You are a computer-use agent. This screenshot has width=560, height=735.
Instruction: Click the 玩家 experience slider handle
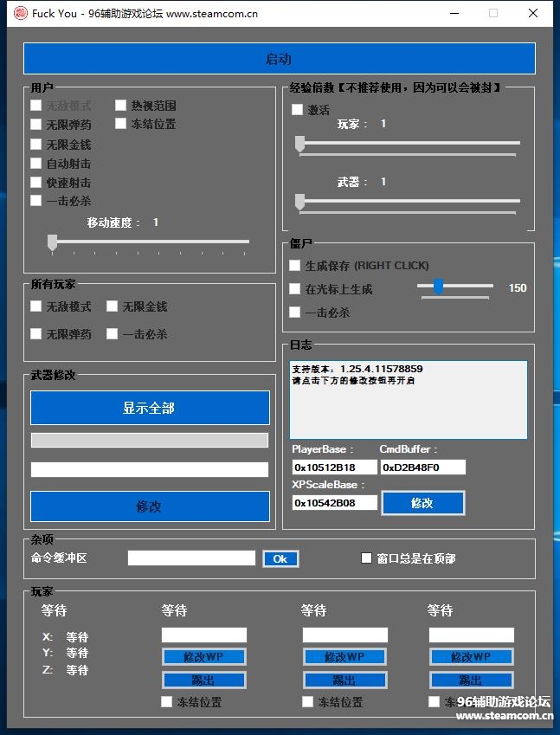pyautogui.click(x=300, y=144)
